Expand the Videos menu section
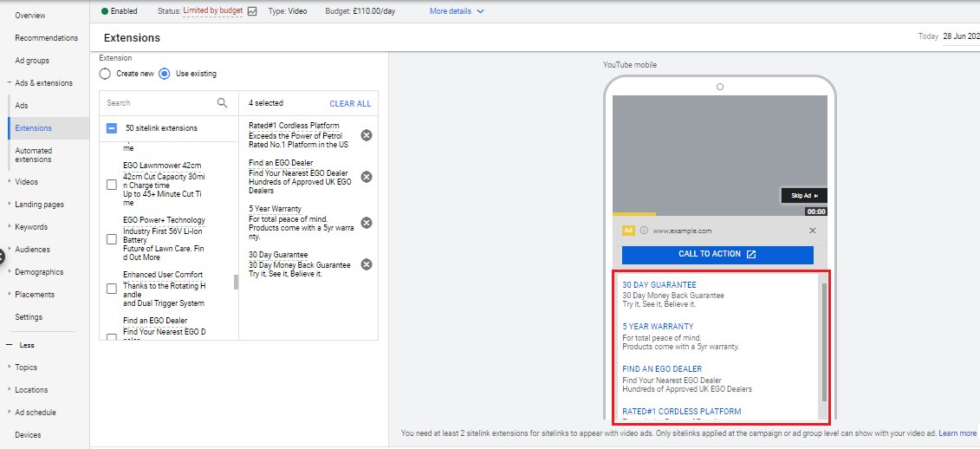 pos(9,182)
